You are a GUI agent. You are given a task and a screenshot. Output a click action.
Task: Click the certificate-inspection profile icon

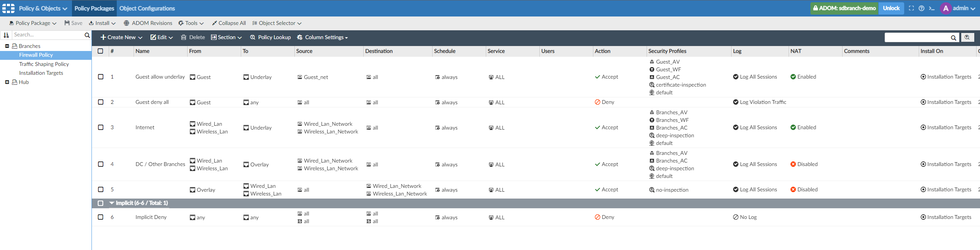[x=652, y=85]
